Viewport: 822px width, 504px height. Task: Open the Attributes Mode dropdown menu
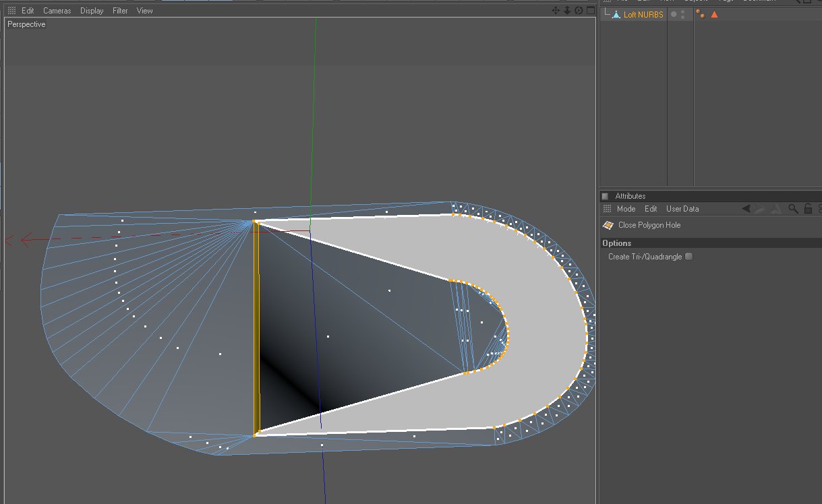click(626, 209)
